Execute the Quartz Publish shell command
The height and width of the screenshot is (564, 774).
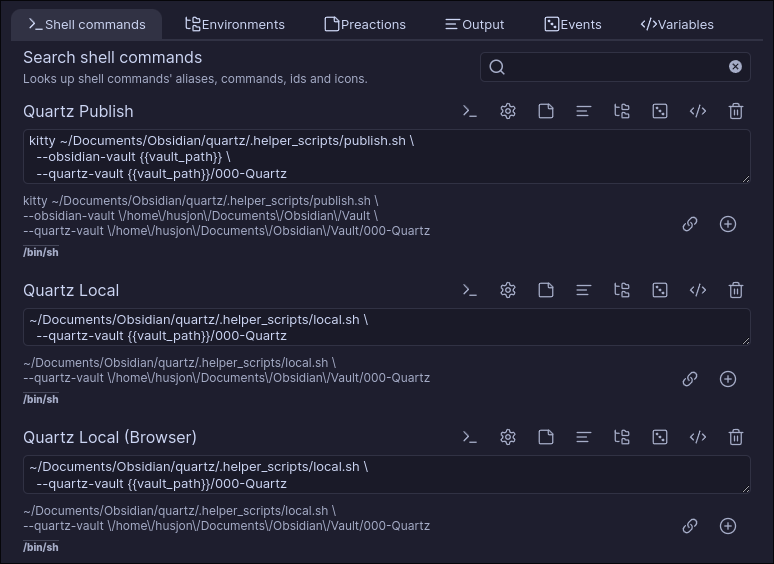469,111
